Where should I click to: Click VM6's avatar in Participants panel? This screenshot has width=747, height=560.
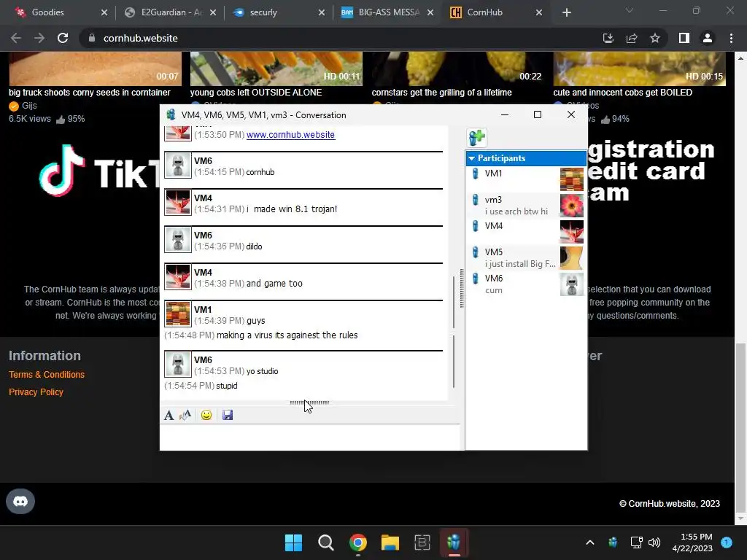(x=572, y=284)
